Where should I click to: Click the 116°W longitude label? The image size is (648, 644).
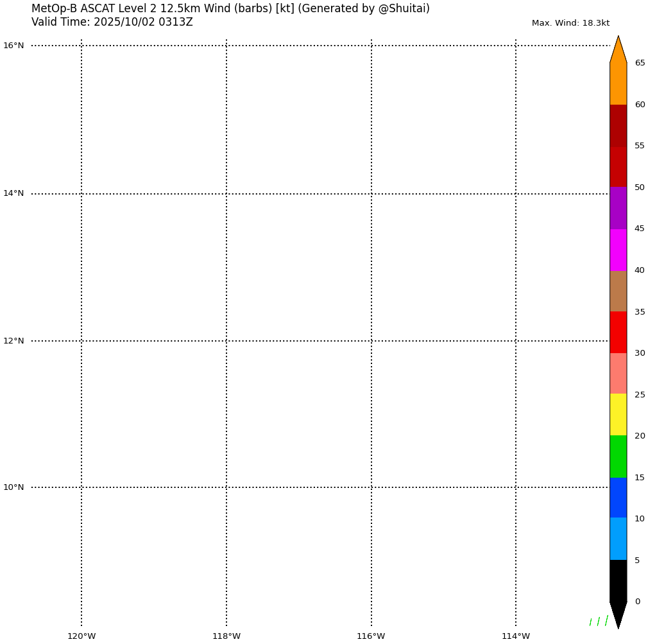click(x=371, y=636)
